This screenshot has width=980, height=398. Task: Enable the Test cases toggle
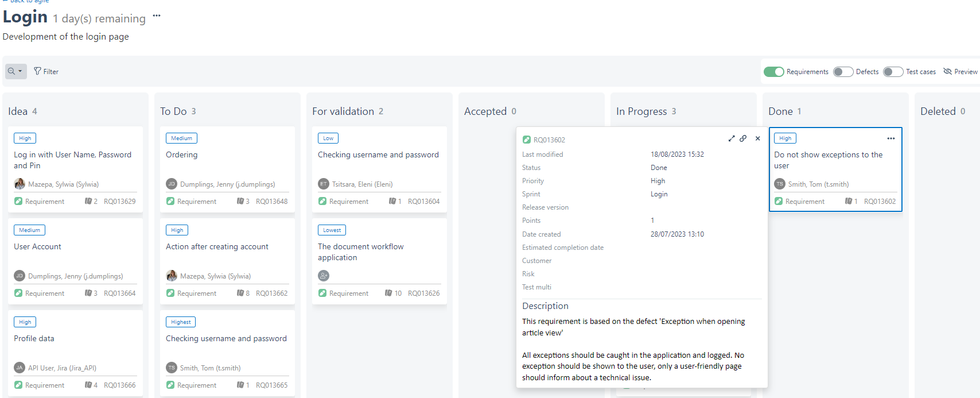click(x=893, y=72)
